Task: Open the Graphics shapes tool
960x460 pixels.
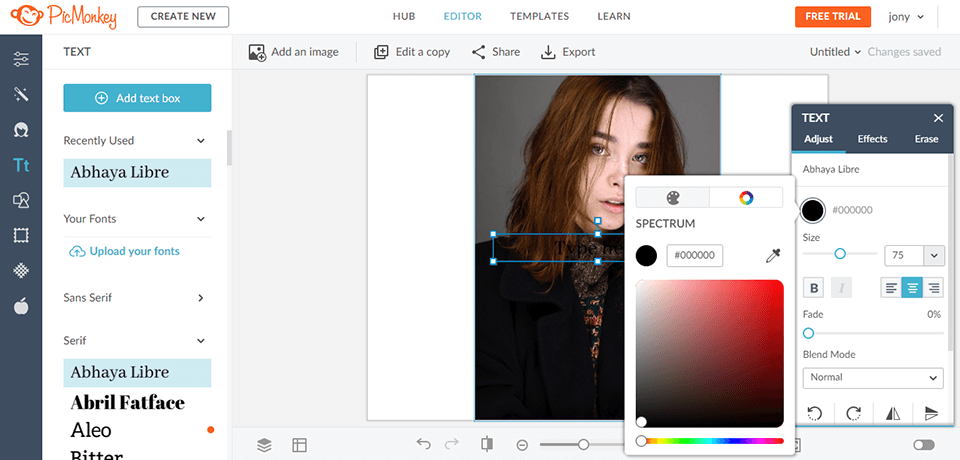Action: tap(21, 201)
